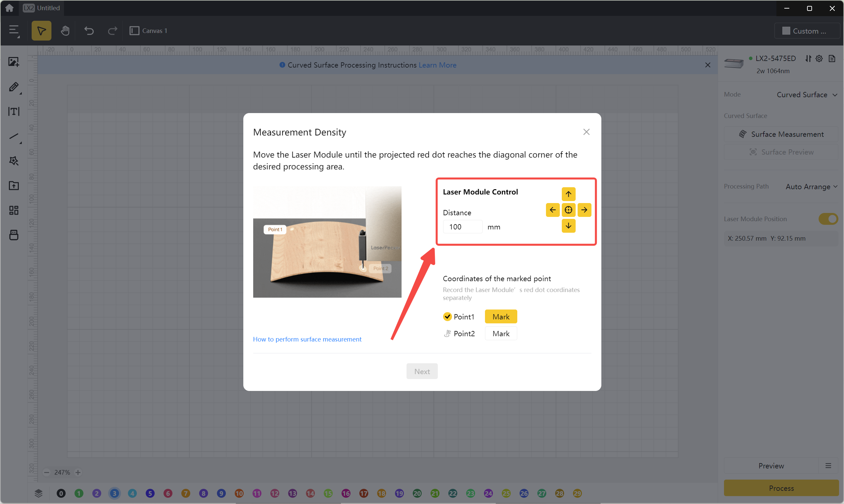This screenshot has width=844, height=504.
Task: Click the left arrow laser control
Action: pyautogui.click(x=552, y=210)
